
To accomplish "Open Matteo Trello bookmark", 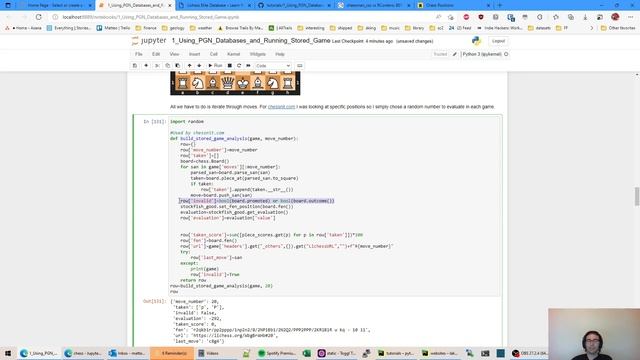I will click(x=113, y=28).
